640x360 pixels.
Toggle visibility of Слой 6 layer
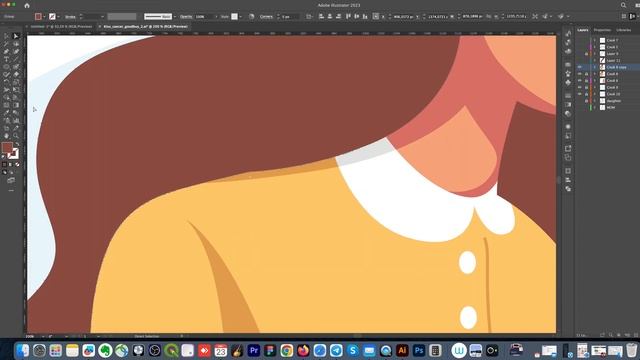click(x=580, y=81)
